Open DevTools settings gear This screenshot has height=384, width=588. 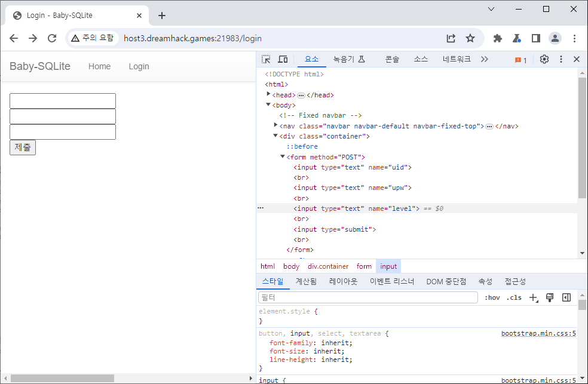click(544, 59)
